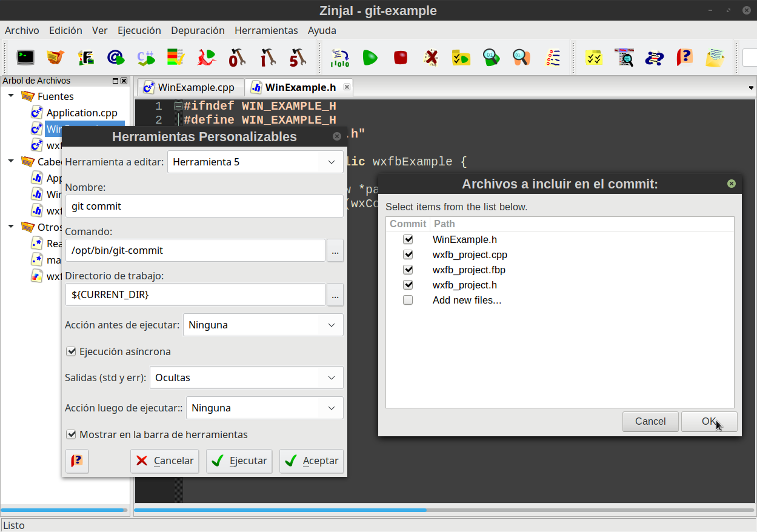
Task: Check Add new files in commit list
Action: pos(408,299)
